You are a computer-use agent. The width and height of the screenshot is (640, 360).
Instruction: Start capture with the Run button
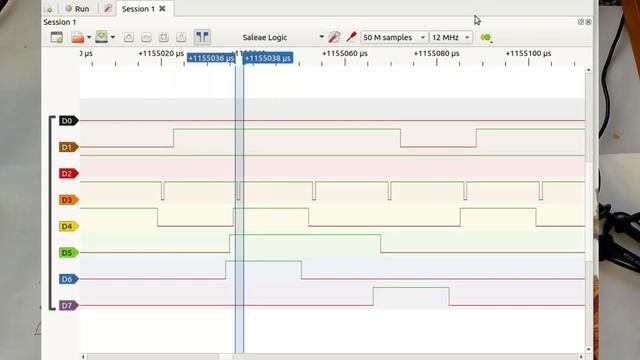77,9
